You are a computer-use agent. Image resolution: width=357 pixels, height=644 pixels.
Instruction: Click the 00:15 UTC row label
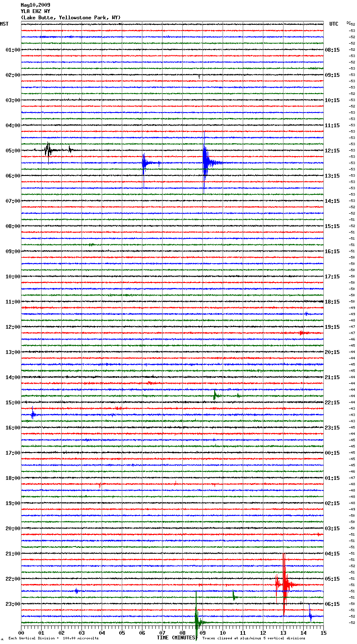332,453
